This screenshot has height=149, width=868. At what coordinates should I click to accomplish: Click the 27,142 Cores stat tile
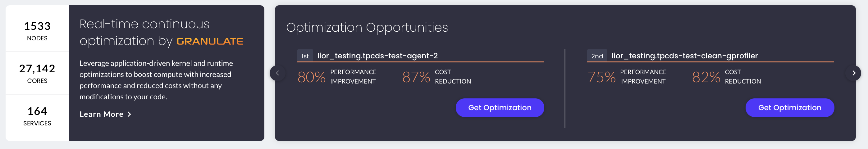point(37,73)
